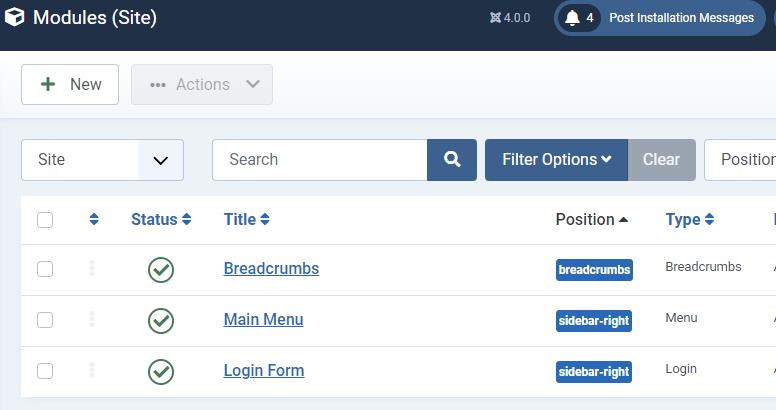Toggle the Breadcrumbs published status checkmark
This screenshot has height=410, width=776.
[x=161, y=270]
